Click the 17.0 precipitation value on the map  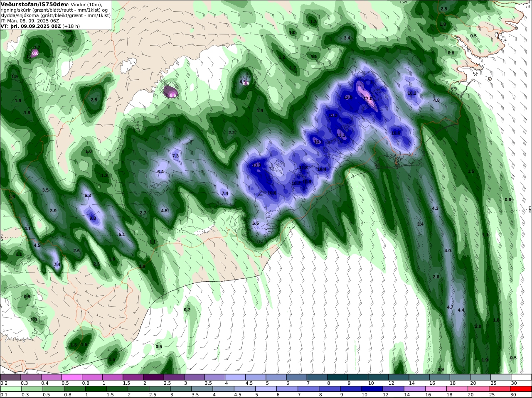tap(368, 98)
